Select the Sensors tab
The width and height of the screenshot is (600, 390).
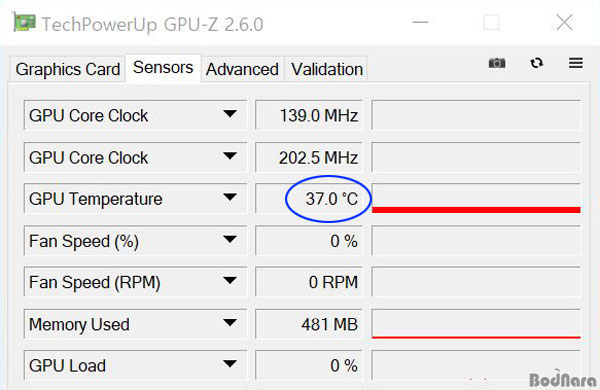[163, 68]
